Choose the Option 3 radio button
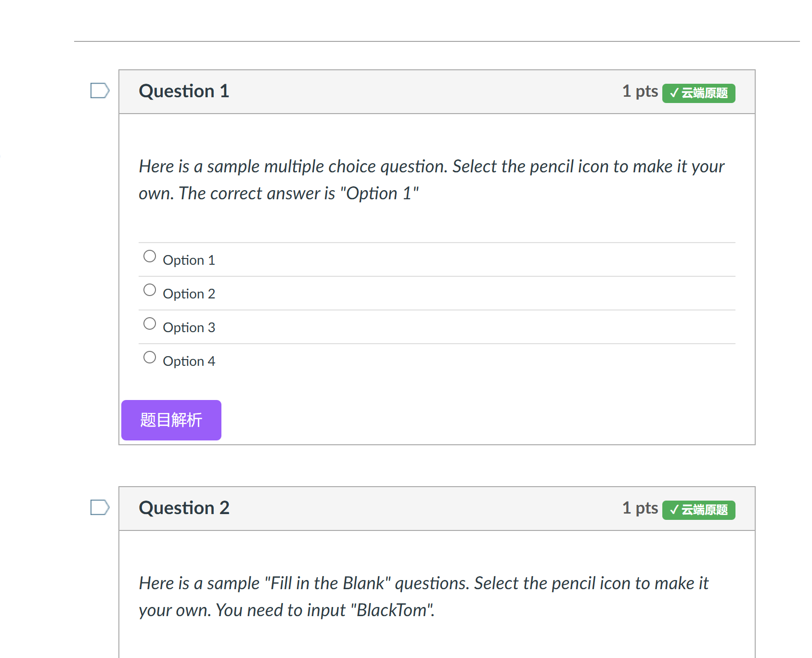This screenshot has width=812, height=658. (x=150, y=323)
